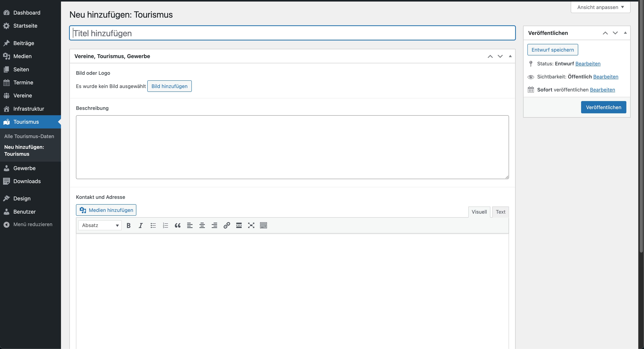
Task: Click the Bild hinzufügen button
Action: coord(169,86)
